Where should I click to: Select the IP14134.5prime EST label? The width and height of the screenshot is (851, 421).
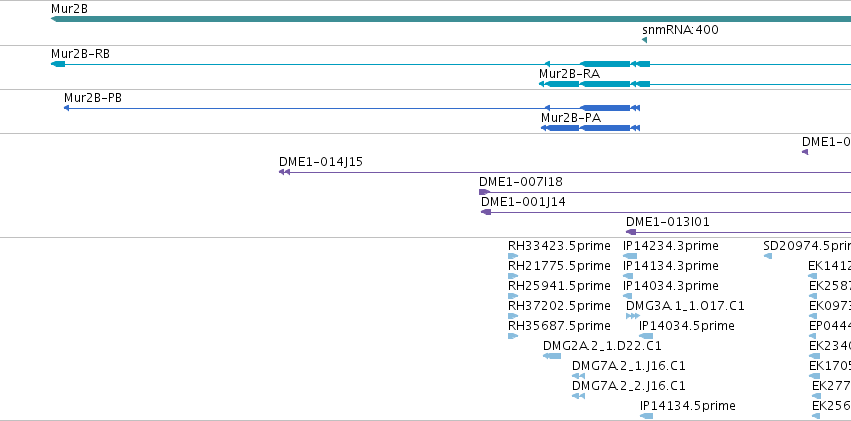[x=688, y=406]
